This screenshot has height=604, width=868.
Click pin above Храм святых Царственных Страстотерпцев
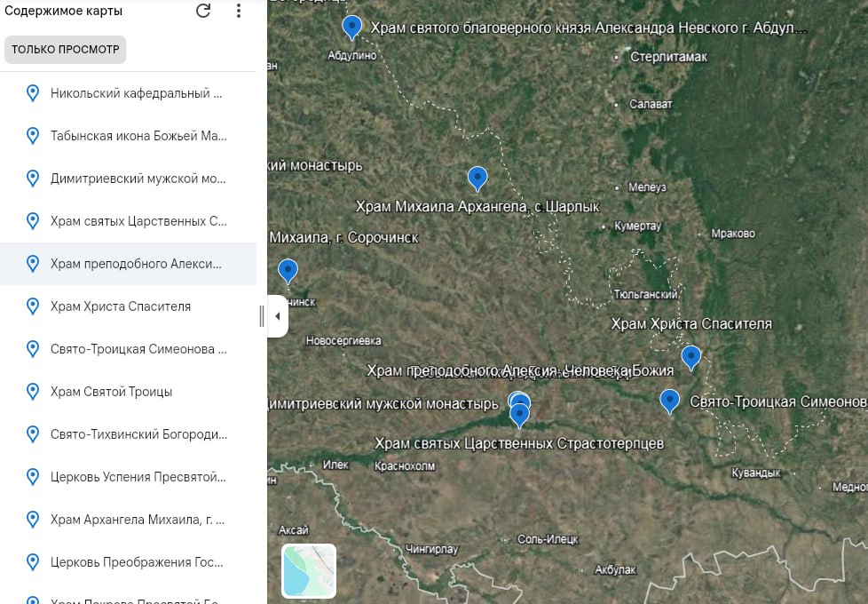tap(519, 414)
